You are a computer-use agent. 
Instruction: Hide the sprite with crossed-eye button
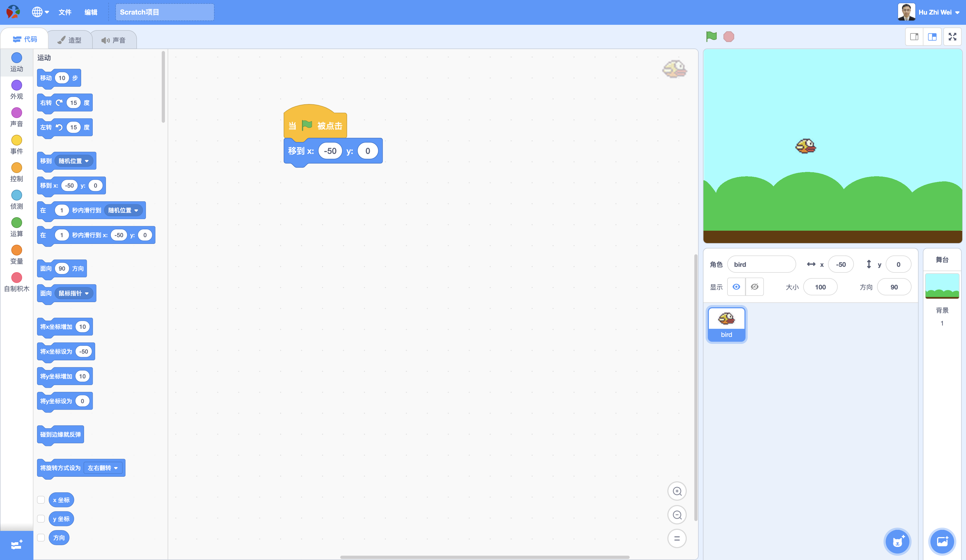coord(754,287)
